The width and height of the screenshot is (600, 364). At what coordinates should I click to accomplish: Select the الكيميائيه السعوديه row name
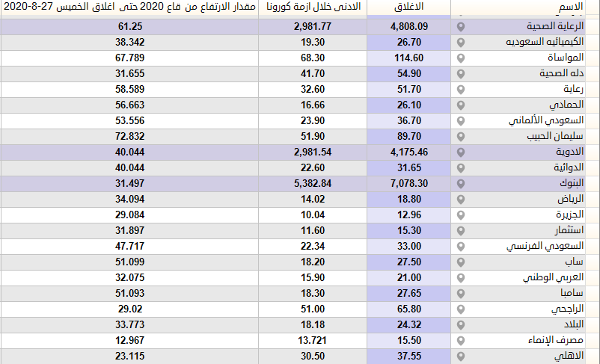coord(545,42)
